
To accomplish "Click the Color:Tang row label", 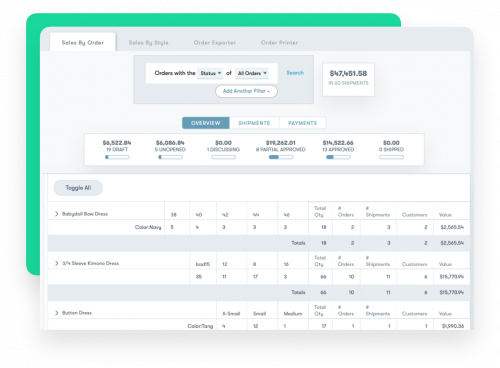I will click(200, 326).
